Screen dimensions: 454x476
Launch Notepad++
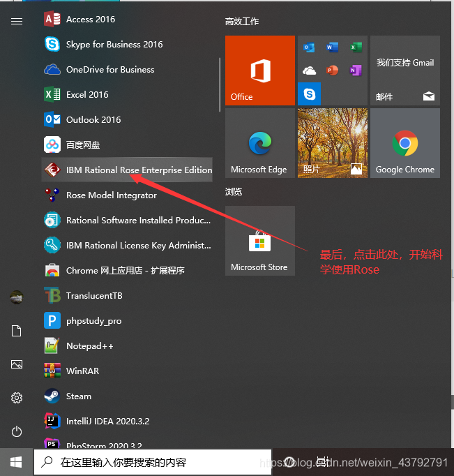tap(127, 345)
